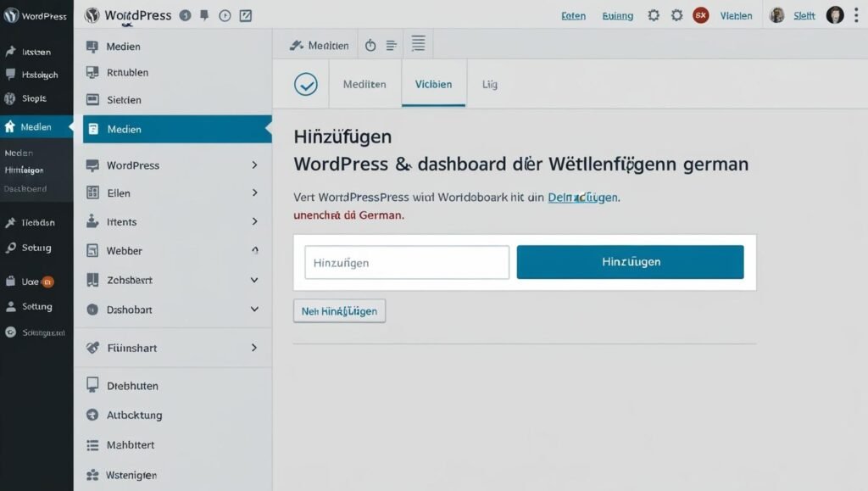Click the Wstenigfen group icon
Viewport: 868px width, 491px height.
[92, 475]
